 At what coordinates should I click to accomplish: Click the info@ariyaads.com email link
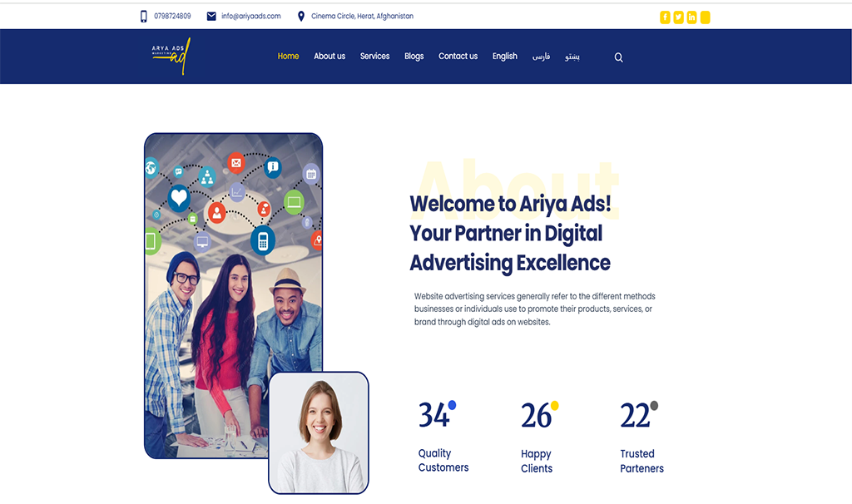[251, 17]
